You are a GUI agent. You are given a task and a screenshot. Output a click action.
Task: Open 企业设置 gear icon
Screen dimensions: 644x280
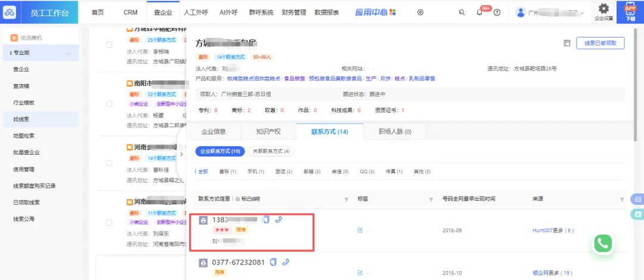[603, 8]
